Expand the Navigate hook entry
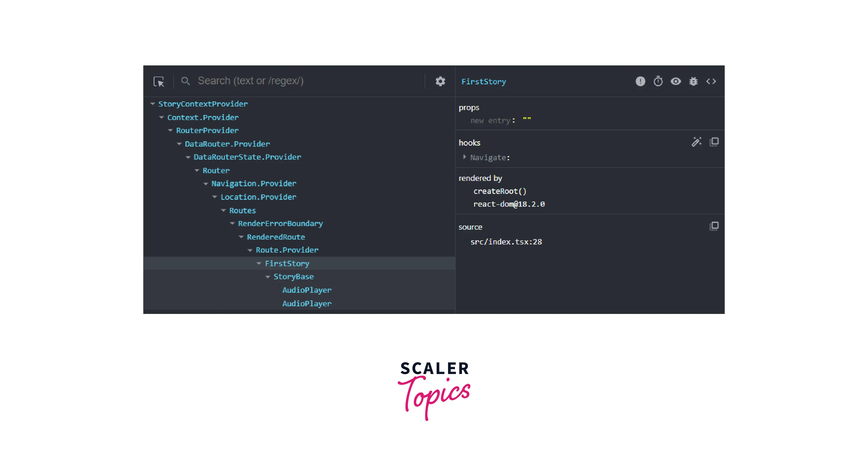The height and width of the screenshot is (470, 868). pos(464,157)
